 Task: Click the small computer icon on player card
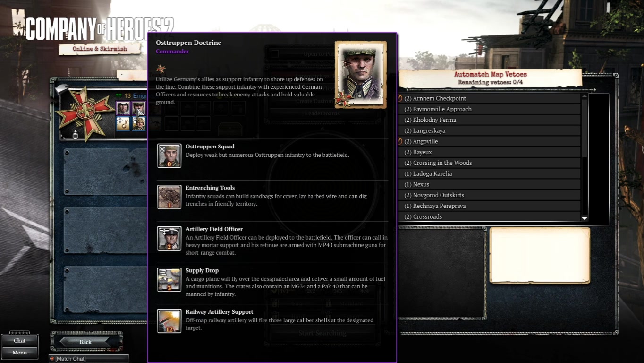coord(75,135)
